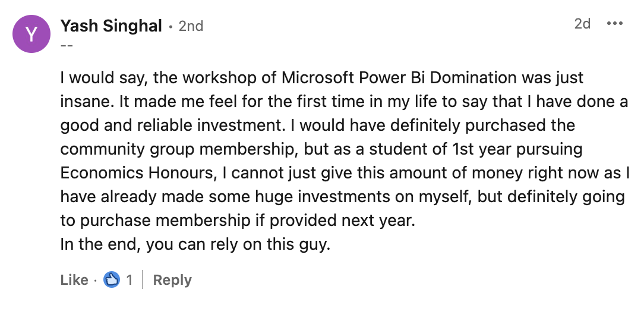Click the blue thumbs-up reaction icon
This screenshot has height=314, width=644.
[x=111, y=280]
